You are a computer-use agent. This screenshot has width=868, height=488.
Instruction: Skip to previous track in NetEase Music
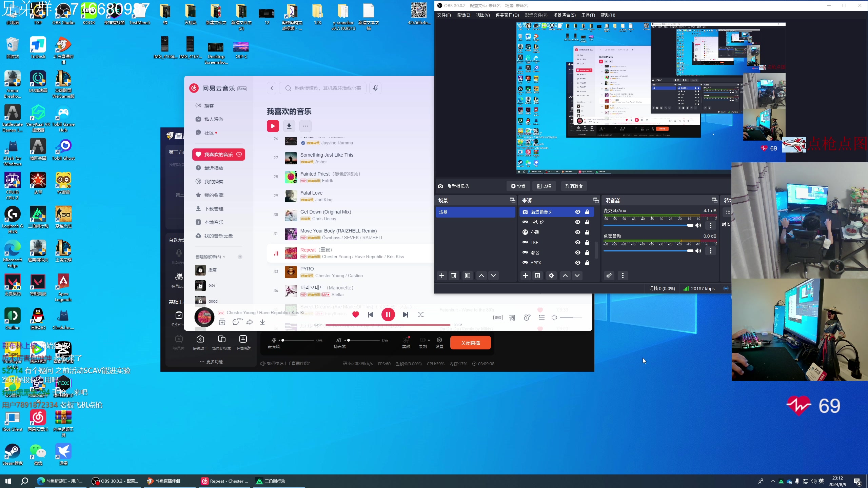click(x=371, y=315)
